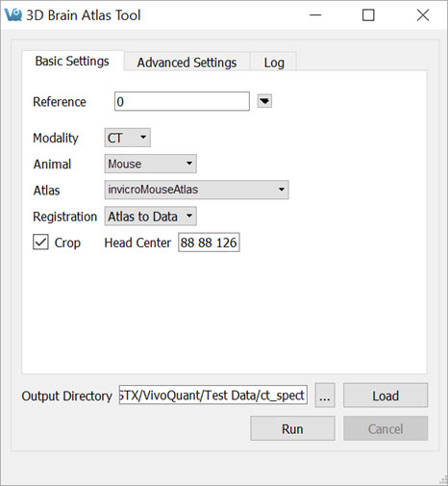Open the Log tab
The image size is (448, 486).
(274, 63)
